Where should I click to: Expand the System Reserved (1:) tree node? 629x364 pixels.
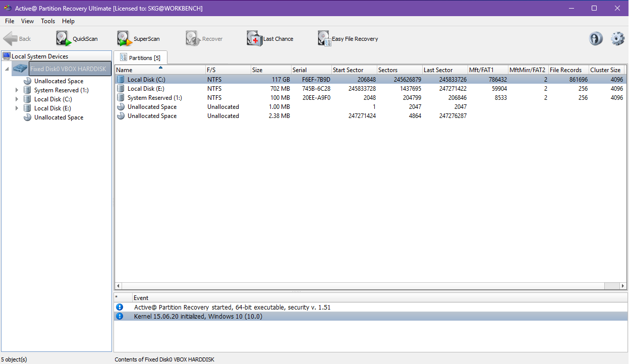pyautogui.click(x=17, y=90)
